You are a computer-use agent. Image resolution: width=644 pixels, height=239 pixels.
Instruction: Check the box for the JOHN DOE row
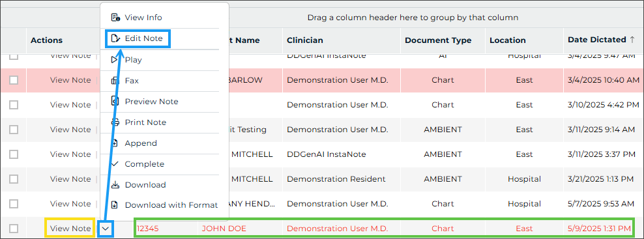click(14, 229)
